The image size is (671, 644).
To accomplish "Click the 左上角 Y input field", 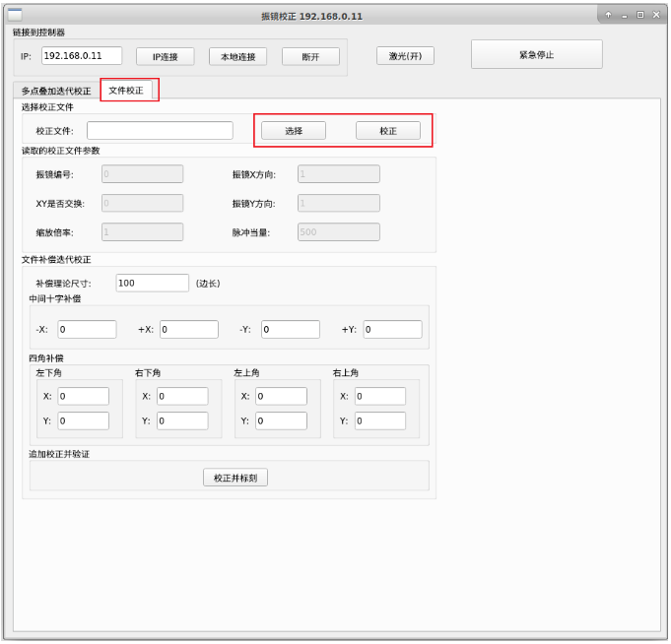I will click(x=282, y=421).
